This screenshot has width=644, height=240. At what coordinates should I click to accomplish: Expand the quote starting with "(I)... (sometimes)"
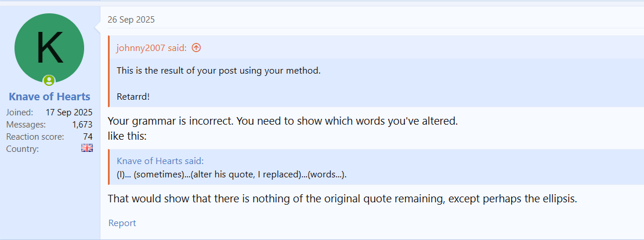(236, 174)
